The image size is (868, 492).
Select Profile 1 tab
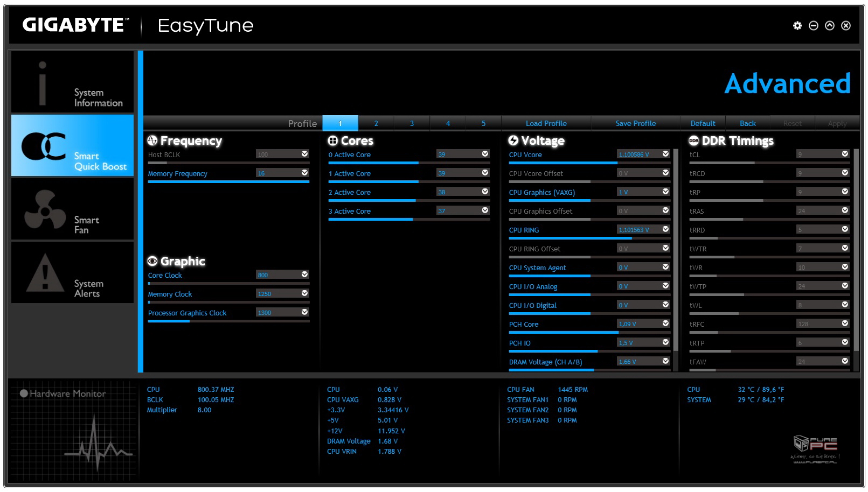click(x=340, y=123)
